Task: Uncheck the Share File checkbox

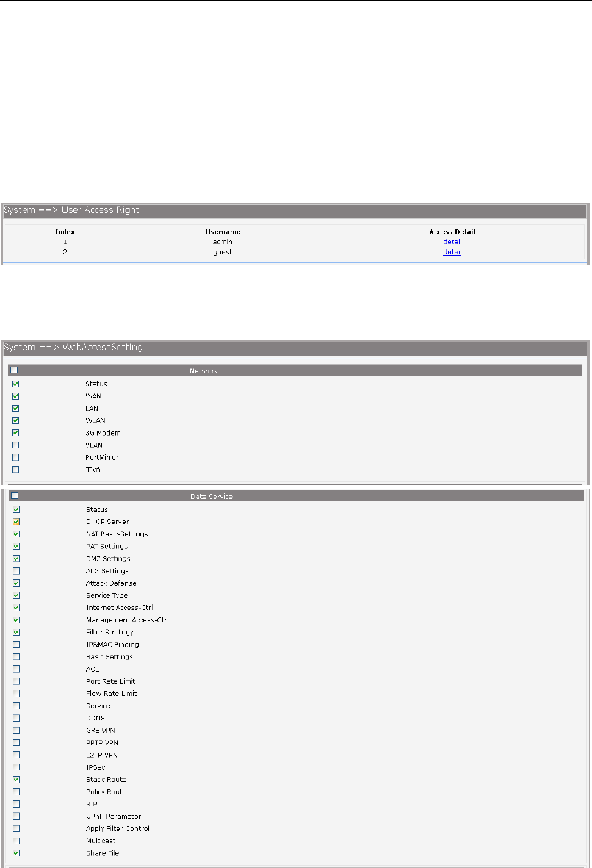Action: click(16, 853)
